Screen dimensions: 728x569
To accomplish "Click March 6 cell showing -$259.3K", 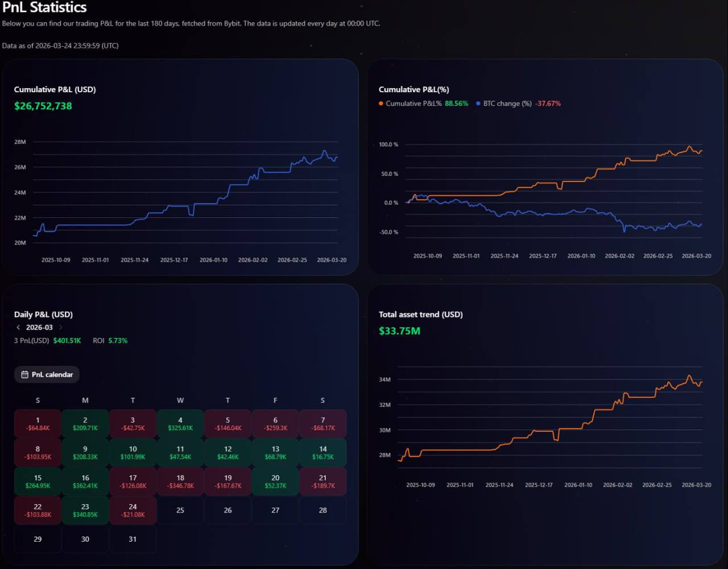I will [x=275, y=424].
